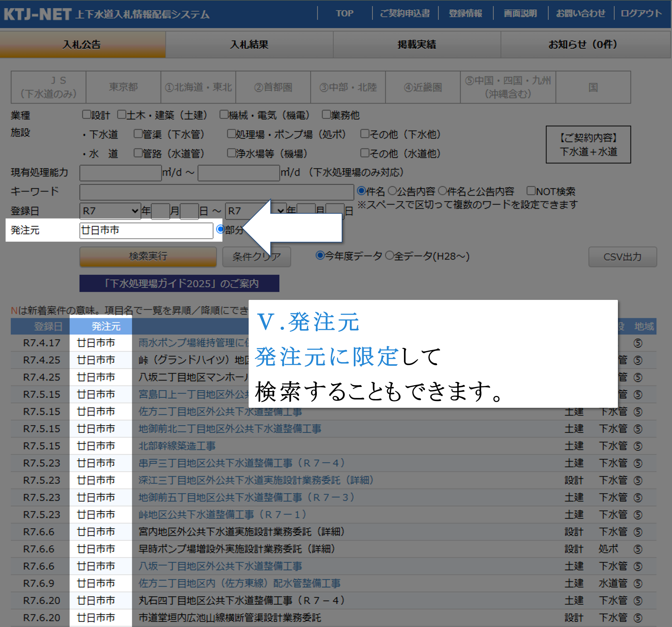Screen dimensions: 672x627
Task: Open お知らせ (0件) tab
Action: coord(583,44)
